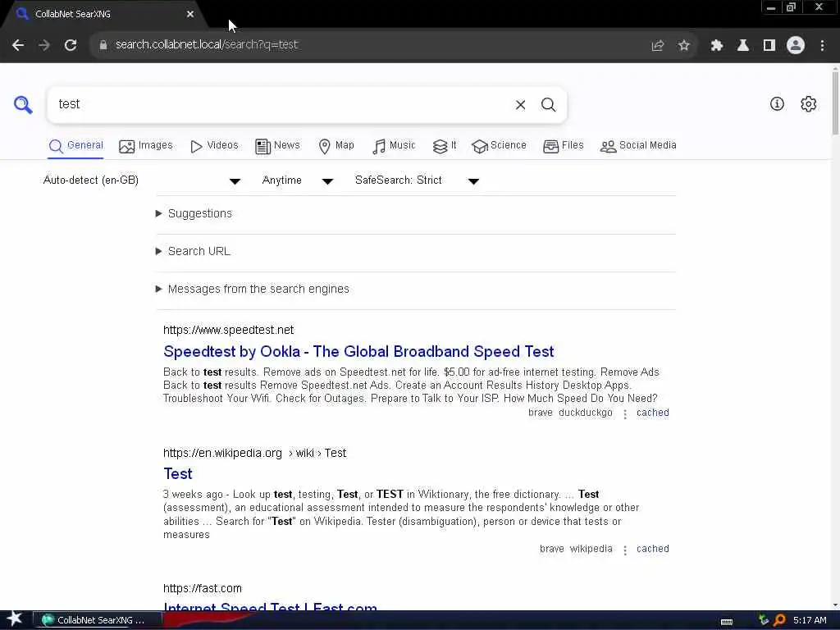Bookmark this page with star icon
Viewport: 840px width, 630px height.
tap(683, 46)
